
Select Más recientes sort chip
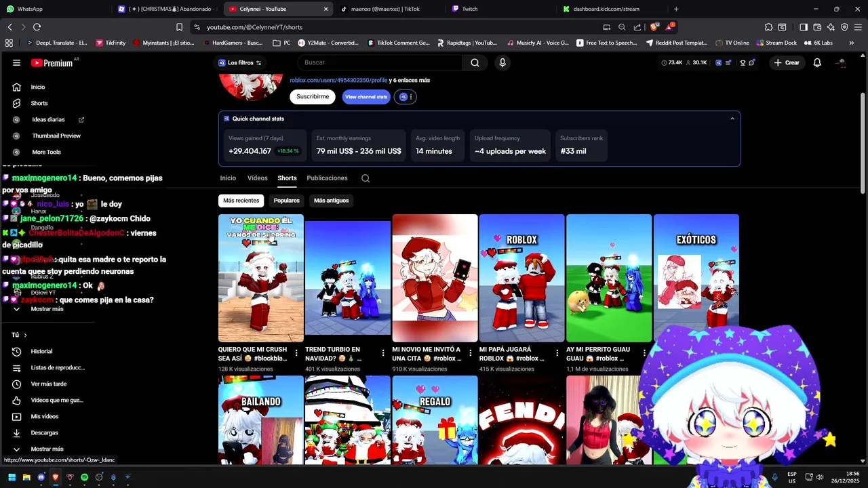coord(241,201)
